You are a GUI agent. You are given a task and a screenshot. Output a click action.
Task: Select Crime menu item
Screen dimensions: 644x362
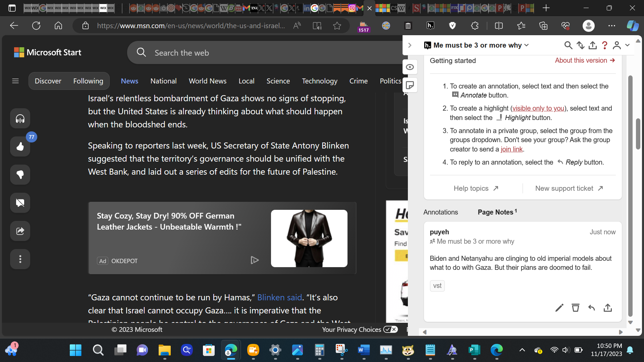point(359,81)
